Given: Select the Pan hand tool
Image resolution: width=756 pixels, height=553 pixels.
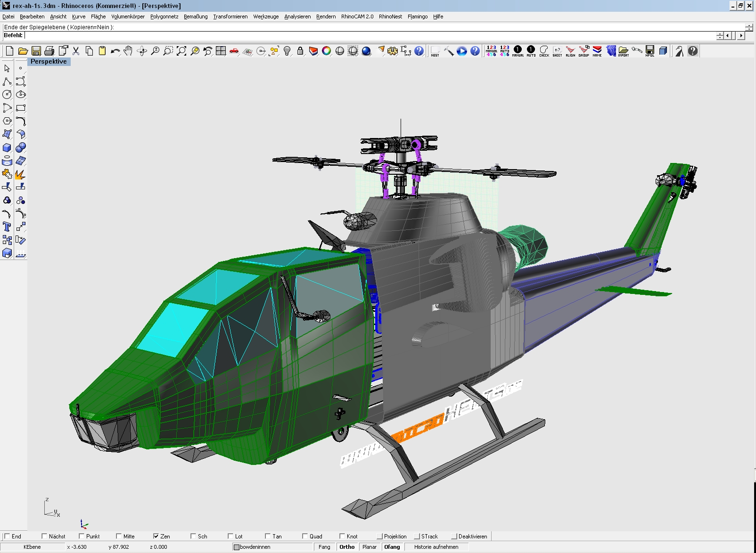Looking at the screenshot, I should (128, 51).
